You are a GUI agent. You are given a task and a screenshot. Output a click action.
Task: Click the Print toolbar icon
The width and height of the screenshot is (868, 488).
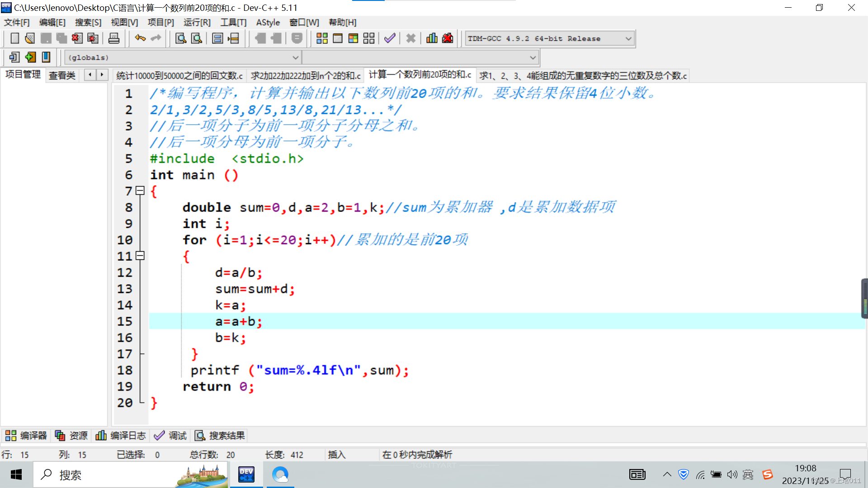click(x=114, y=38)
